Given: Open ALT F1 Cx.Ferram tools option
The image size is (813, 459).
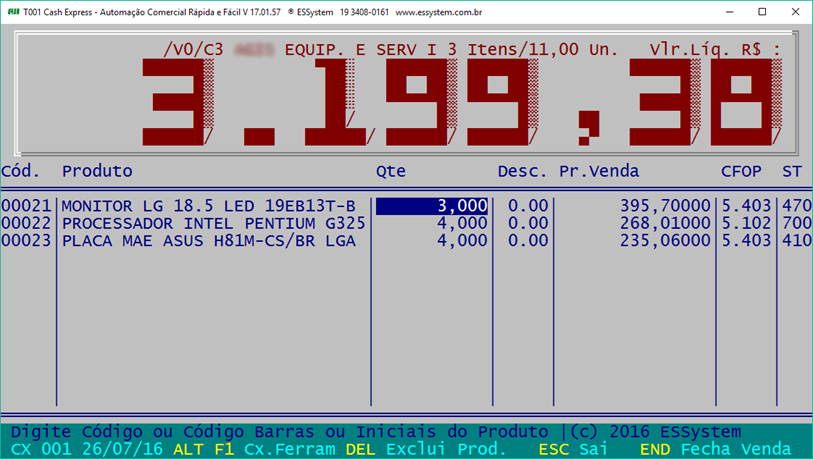Looking at the screenshot, I should 254,449.
